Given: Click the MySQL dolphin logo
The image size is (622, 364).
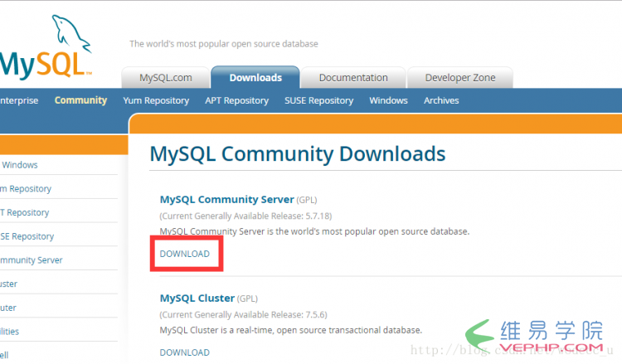Looking at the screenshot, I should pyautogui.click(x=46, y=46).
